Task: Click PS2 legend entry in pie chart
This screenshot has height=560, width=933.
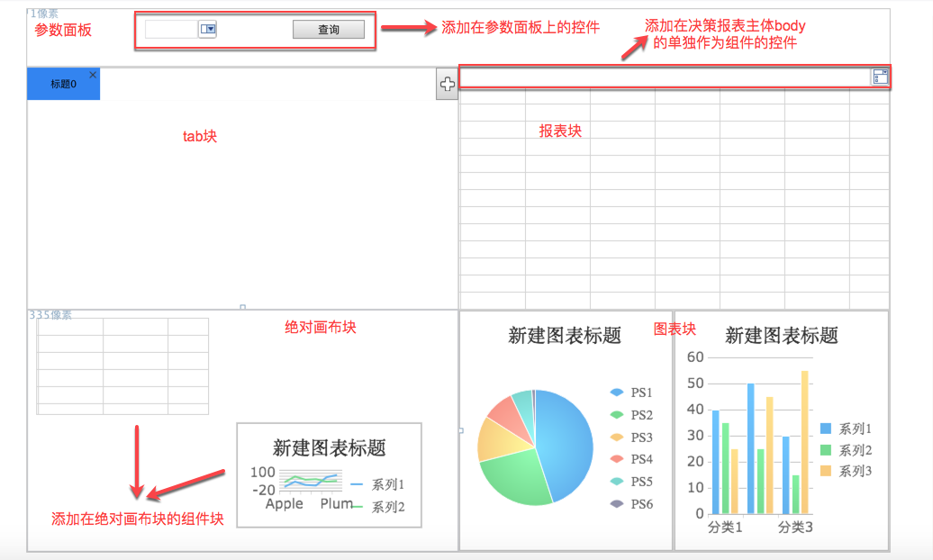Action: tap(631, 415)
